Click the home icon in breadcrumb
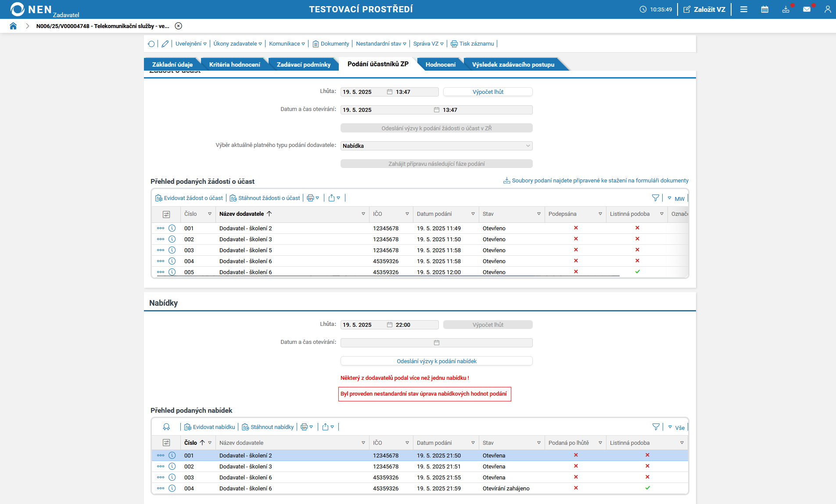Screen dimensions: 836x504 (13, 26)
